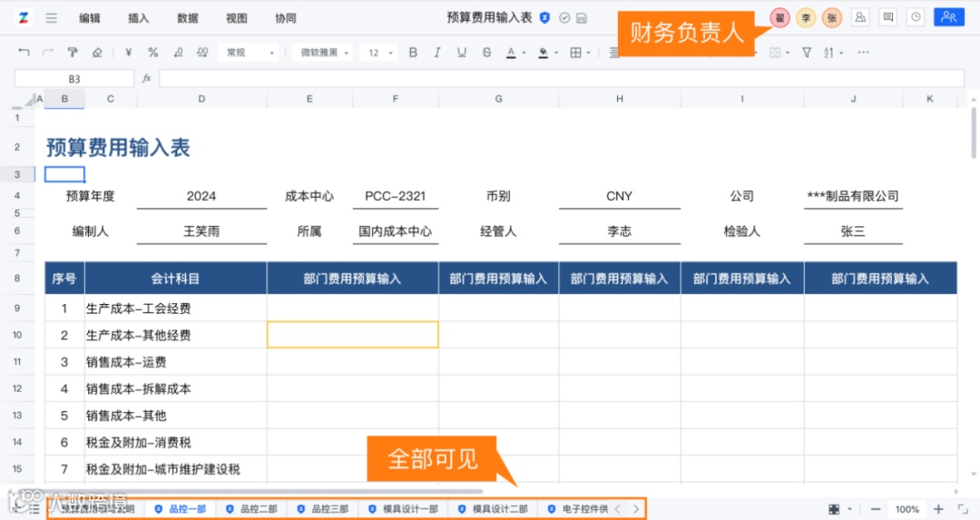Open the 微软雅黑 font dropdown

click(324, 53)
